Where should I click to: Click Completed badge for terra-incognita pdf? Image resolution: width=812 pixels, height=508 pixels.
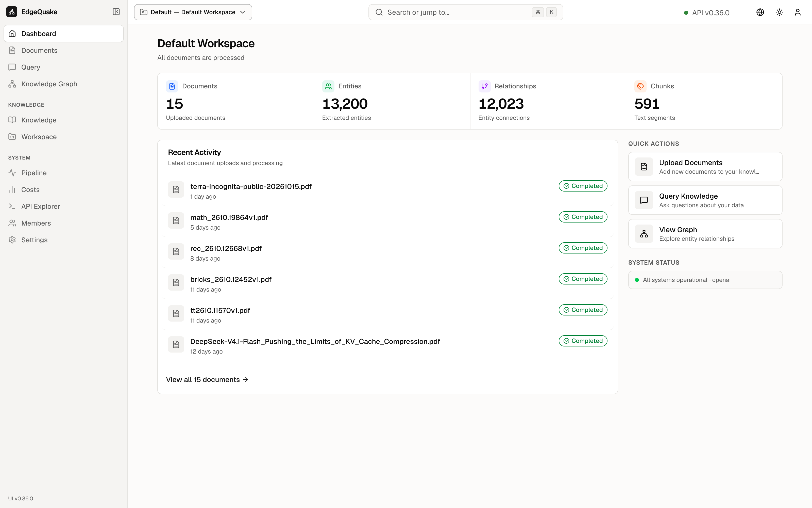click(583, 186)
